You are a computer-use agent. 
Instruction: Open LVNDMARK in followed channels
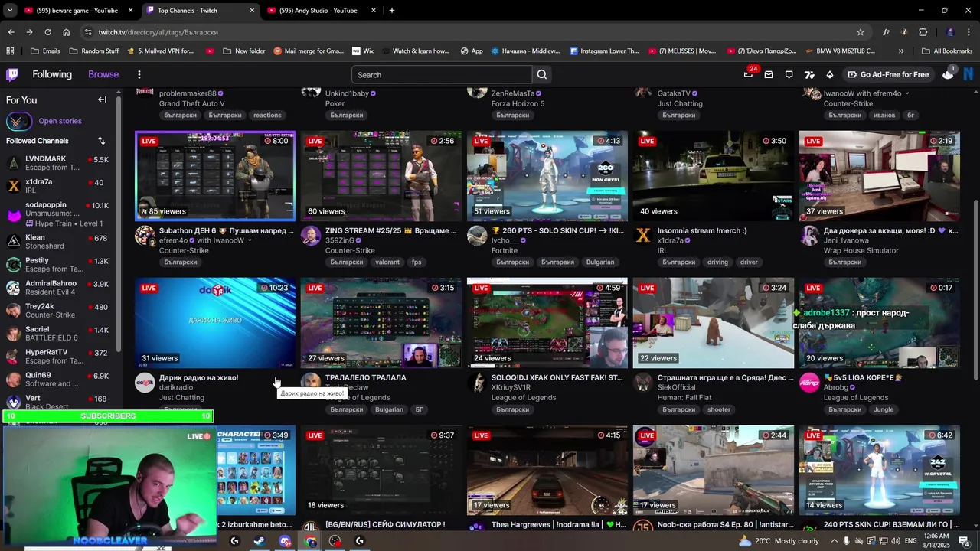(x=58, y=163)
